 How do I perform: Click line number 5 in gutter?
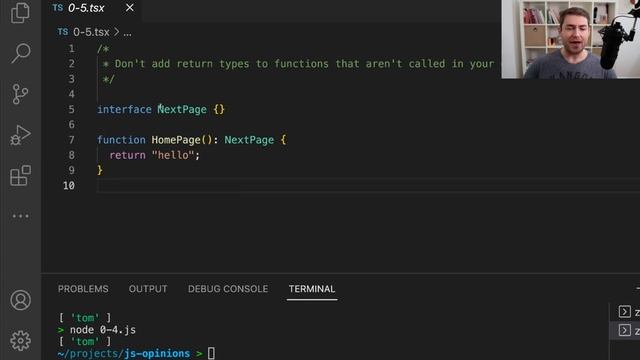pyautogui.click(x=71, y=109)
